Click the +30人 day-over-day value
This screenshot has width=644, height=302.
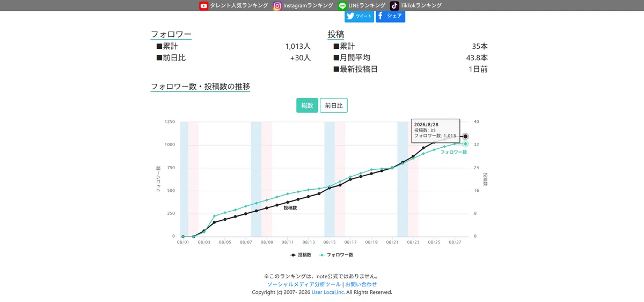point(301,57)
